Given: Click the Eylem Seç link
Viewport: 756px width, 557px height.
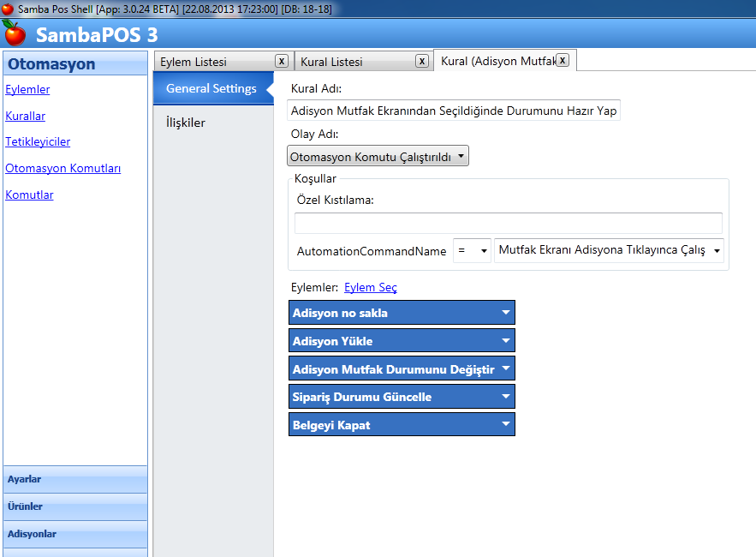Looking at the screenshot, I should (x=370, y=288).
